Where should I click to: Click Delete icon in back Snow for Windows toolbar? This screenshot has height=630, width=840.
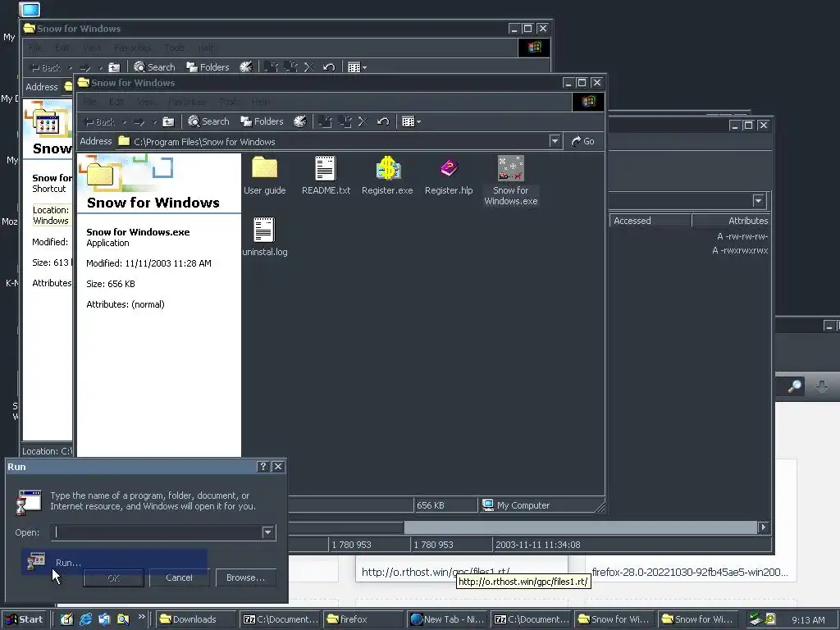click(308, 67)
